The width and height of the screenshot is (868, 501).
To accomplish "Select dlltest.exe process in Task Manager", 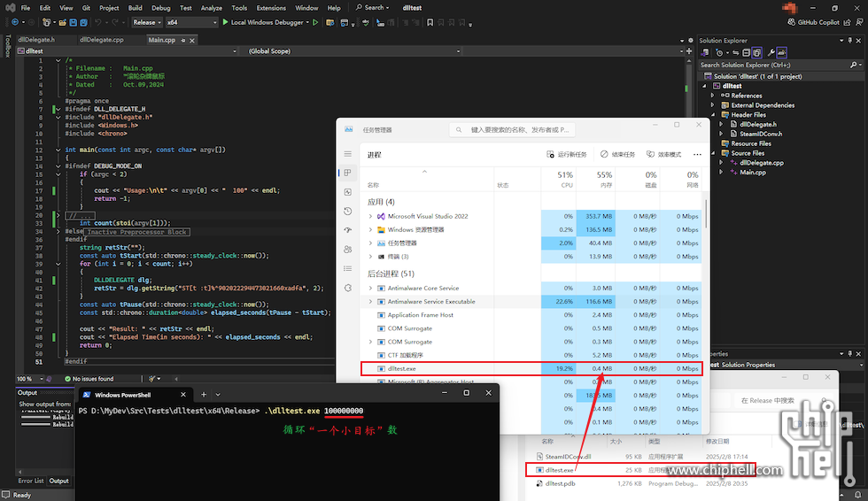I will click(x=531, y=368).
